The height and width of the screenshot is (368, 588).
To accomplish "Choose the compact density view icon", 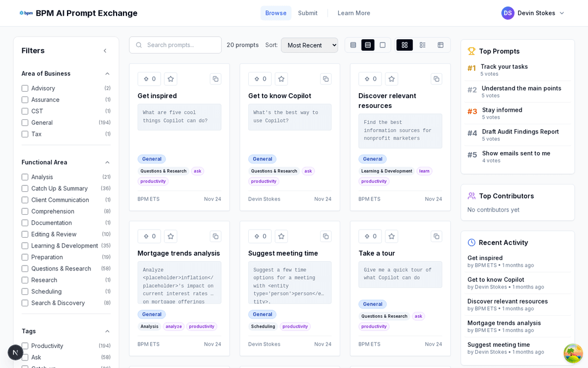I will (x=353, y=45).
